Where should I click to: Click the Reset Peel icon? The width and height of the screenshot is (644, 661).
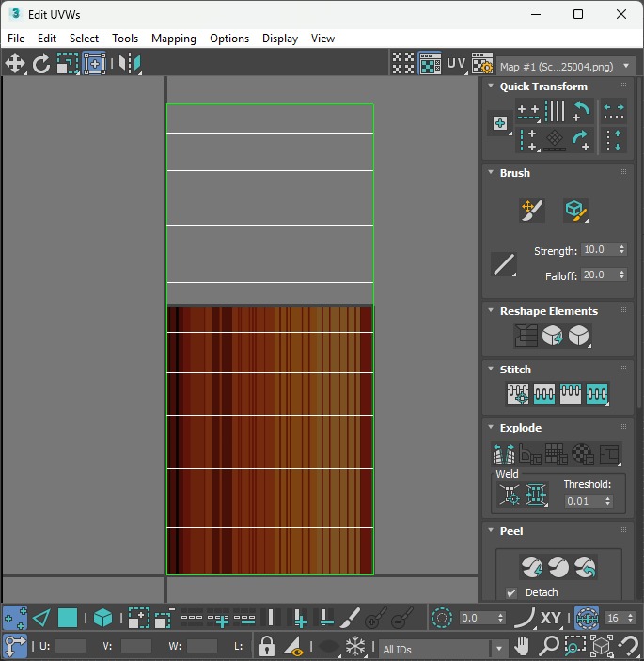(x=585, y=567)
